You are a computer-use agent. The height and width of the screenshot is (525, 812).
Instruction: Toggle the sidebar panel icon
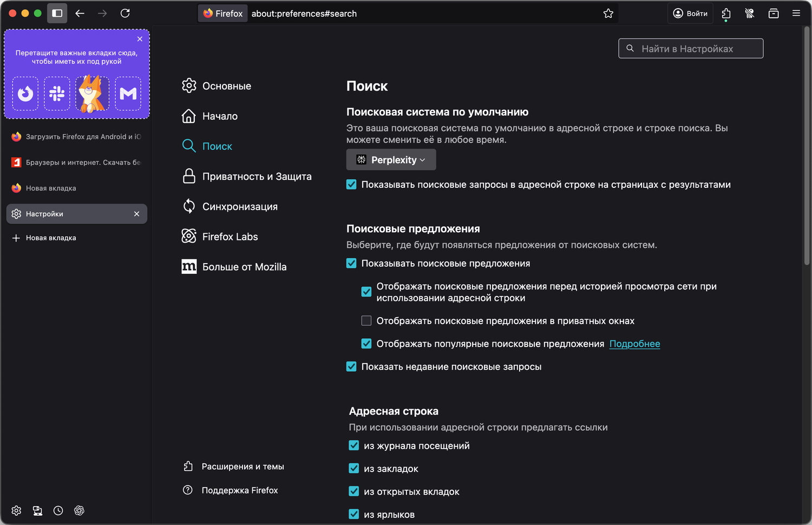(57, 13)
